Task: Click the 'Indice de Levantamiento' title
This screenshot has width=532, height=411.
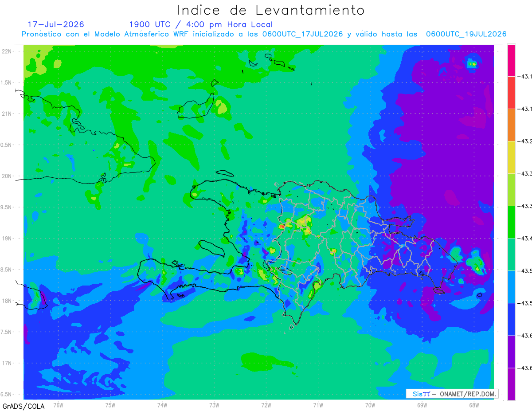Action: click(271, 10)
